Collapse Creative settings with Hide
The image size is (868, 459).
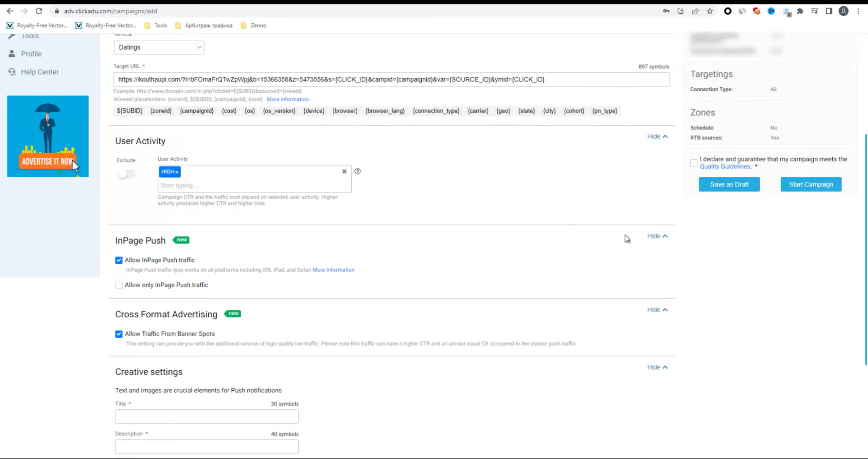(657, 367)
